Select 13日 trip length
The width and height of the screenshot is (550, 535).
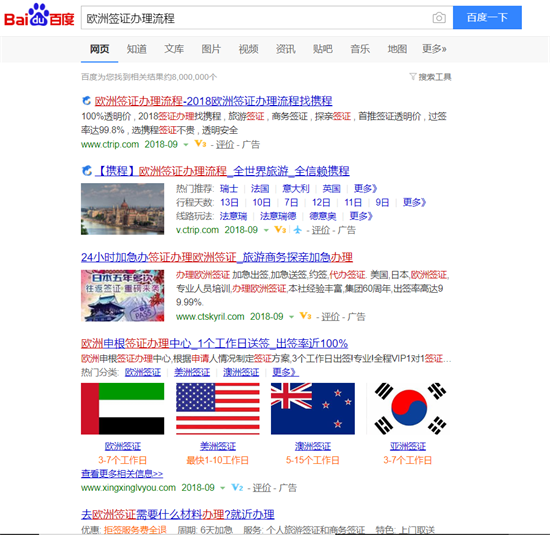click(x=229, y=202)
